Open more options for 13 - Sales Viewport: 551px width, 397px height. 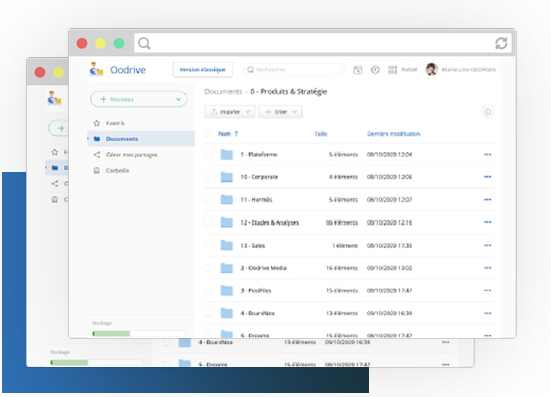click(x=487, y=245)
